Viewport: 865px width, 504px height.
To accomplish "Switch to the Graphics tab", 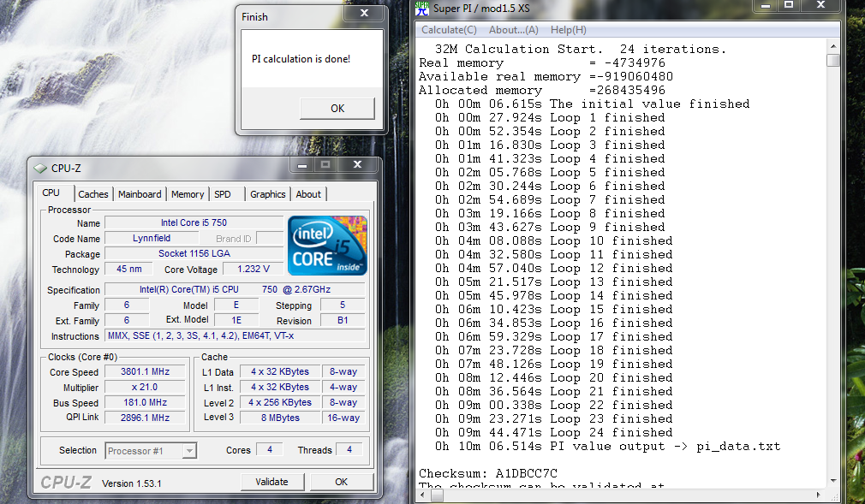I will [x=267, y=194].
